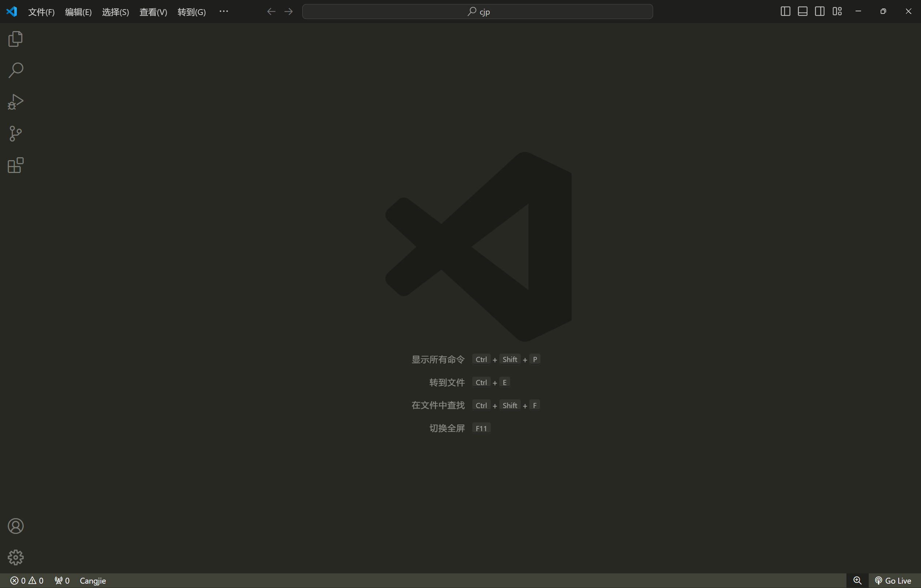Click the forward navigation arrow
921x588 pixels.
coord(288,11)
